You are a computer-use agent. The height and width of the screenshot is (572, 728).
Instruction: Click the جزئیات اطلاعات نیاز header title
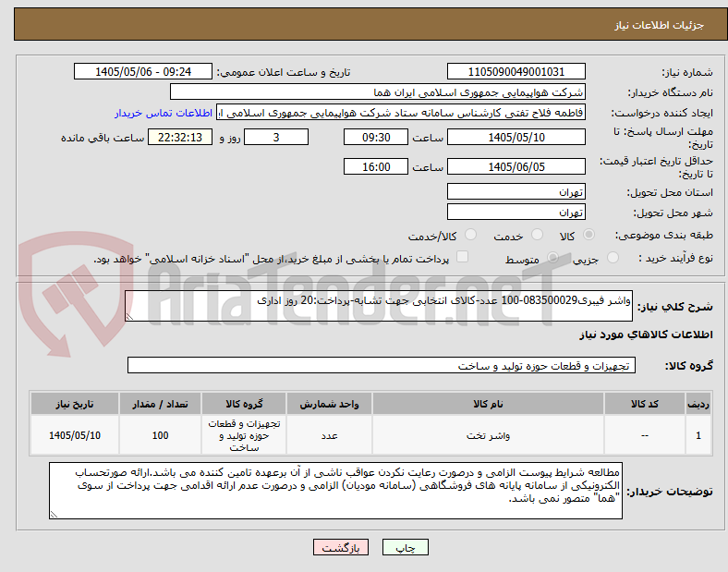660,25
